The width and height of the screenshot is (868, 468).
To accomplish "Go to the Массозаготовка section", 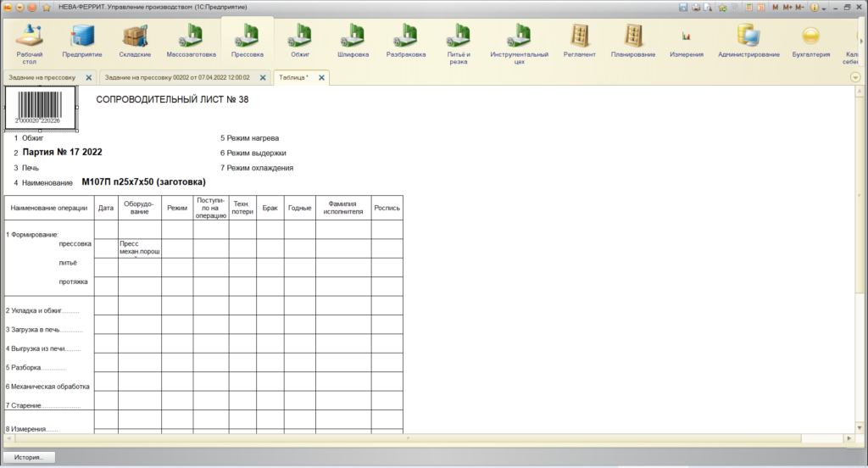I will [191, 42].
